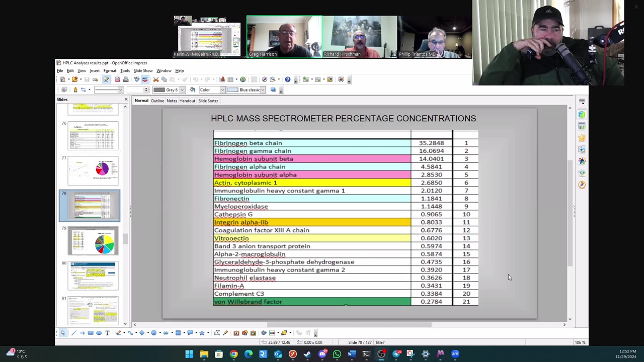The image size is (644, 362).
Task: Open Fontwork Gallery icon in drawing toolbar
Action: click(x=236, y=333)
